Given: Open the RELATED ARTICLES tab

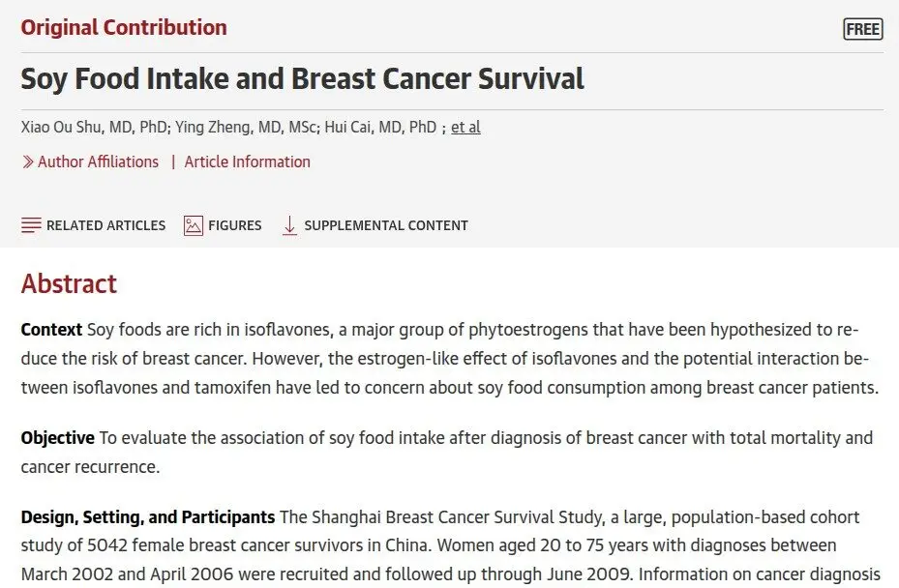Looking at the screenshot, I should [x=94, y=225].
